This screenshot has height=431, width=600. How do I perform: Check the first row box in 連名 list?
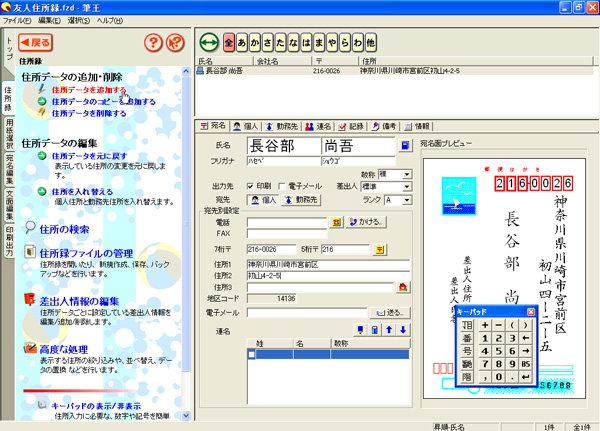pyautogui.click(x=252, y=354)
